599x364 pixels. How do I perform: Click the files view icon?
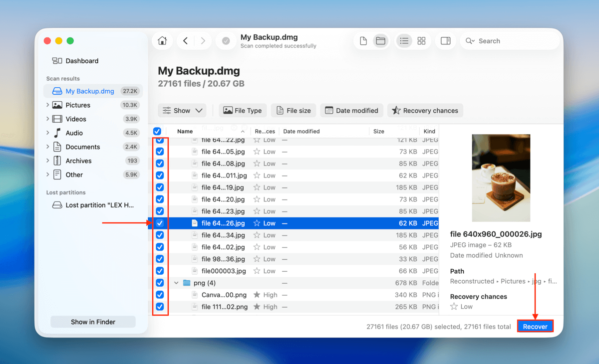(363, 40)
